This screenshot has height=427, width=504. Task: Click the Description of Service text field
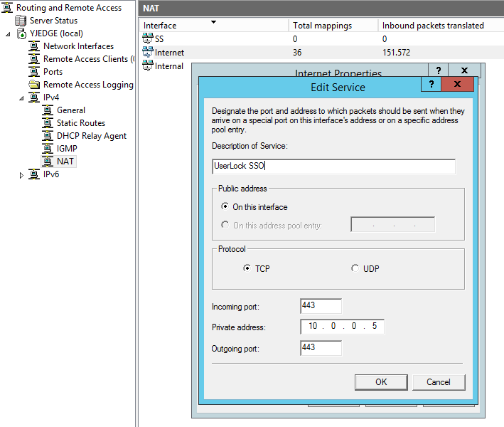pyautogui.click(x=333, y=166)
